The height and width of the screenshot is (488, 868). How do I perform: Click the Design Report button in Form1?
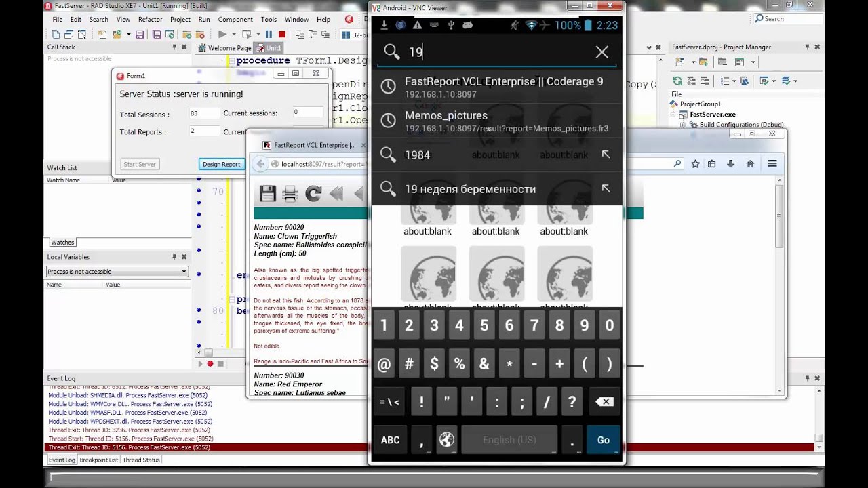click(221, 164)
